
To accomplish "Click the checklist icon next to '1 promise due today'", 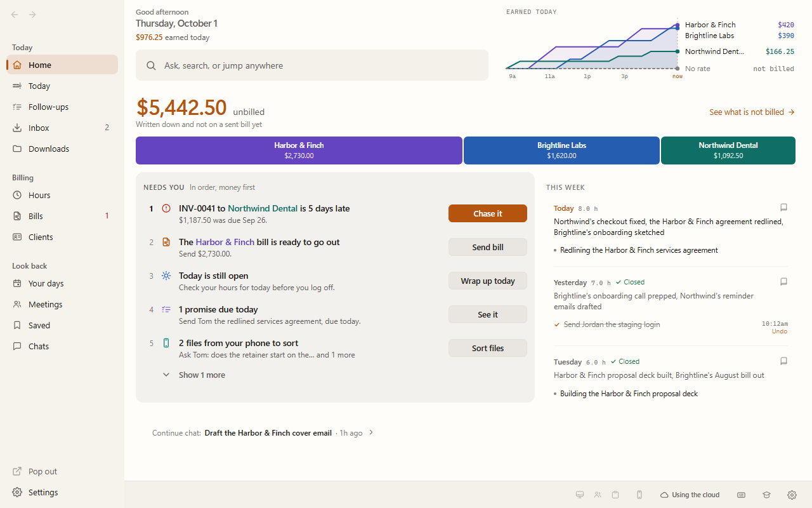I will click(166, 309).
